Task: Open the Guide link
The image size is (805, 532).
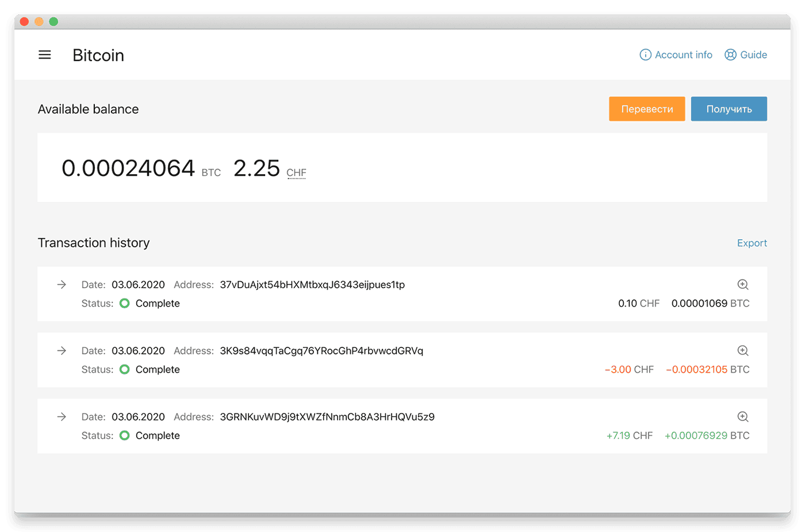Action: (x=746, y=55)
